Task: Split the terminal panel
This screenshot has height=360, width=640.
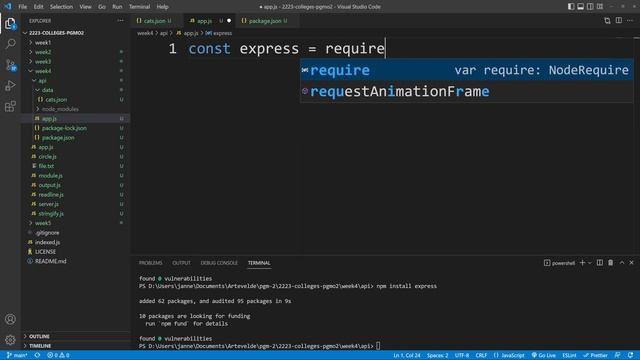Action: 600,263
